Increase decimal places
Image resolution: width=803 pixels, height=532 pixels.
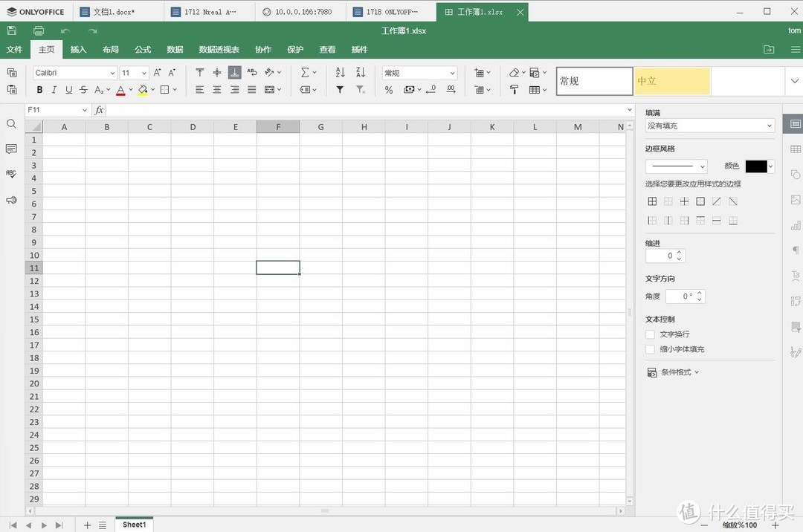[451, 89]
